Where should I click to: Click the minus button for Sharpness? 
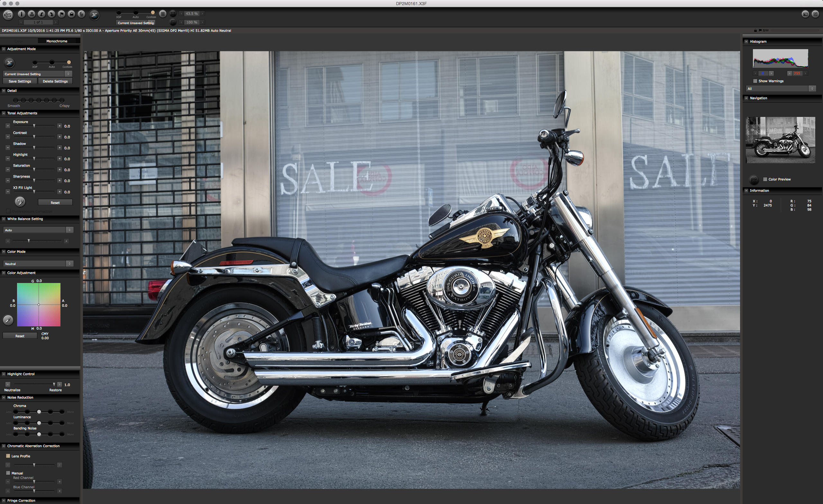[8, 181]
